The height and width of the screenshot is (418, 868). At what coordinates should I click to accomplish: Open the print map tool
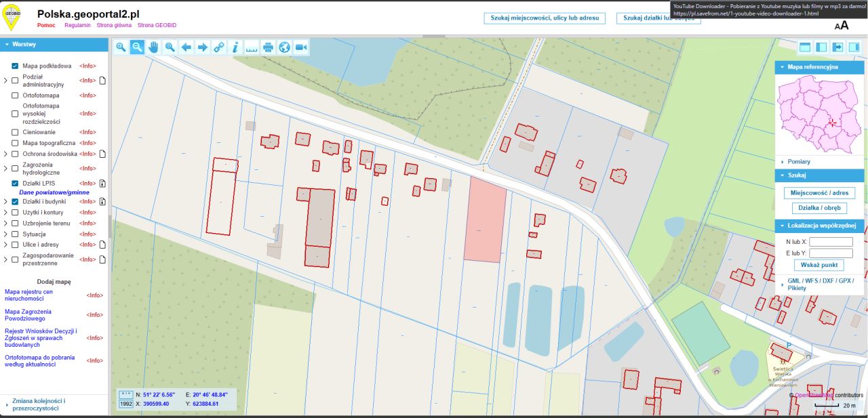click(268, 47)
